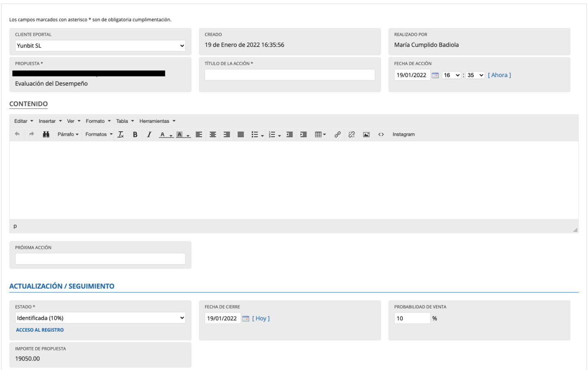Justify text with the justify icon
Screen dimensions: 588x370
click(241, 134)
